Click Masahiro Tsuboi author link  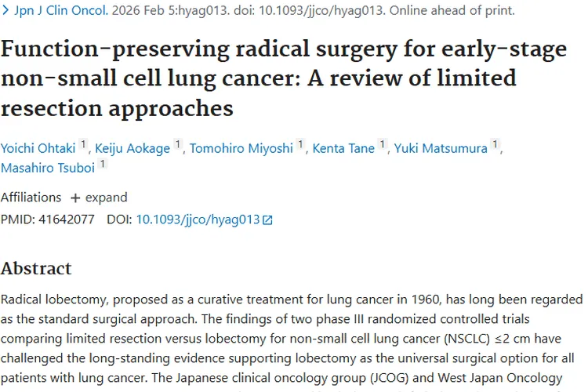[48, 169]
